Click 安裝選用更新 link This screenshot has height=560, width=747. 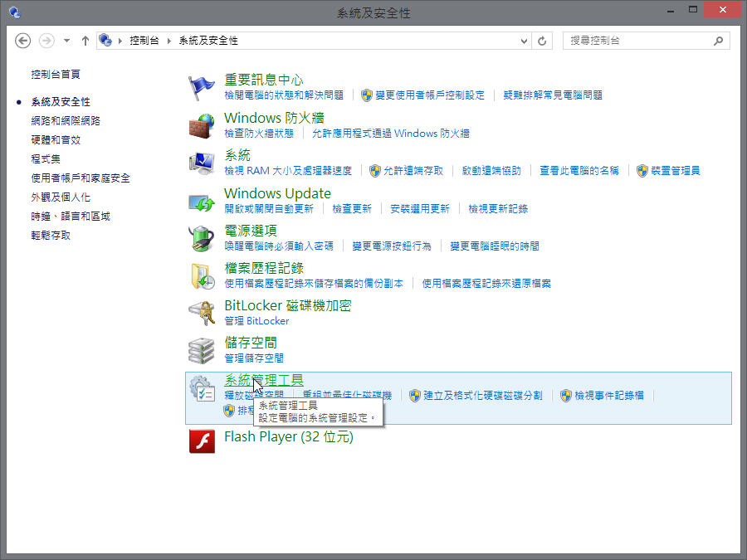click(x=420, y=208)
